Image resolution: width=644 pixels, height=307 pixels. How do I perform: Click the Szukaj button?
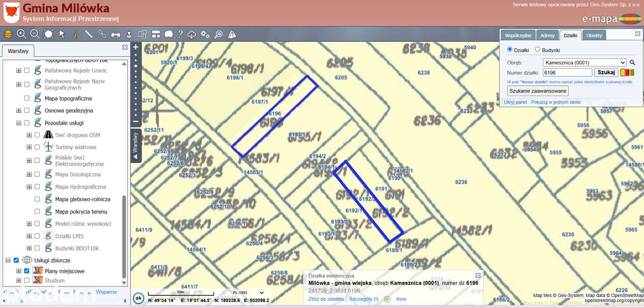(x=606, y=72)
